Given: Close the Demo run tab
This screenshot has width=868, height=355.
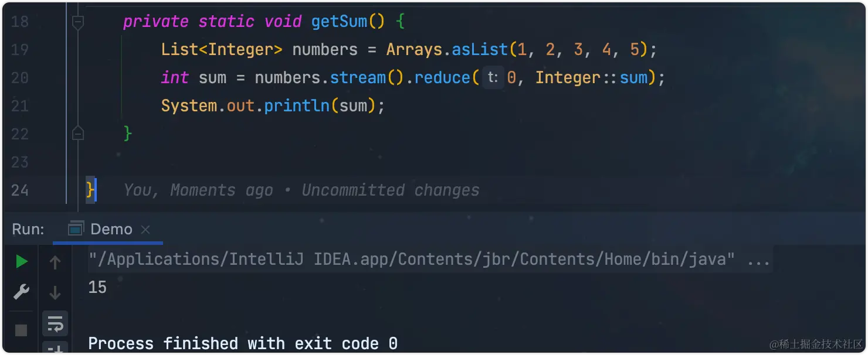Looking at the screenshot, I should pos(145,230).
